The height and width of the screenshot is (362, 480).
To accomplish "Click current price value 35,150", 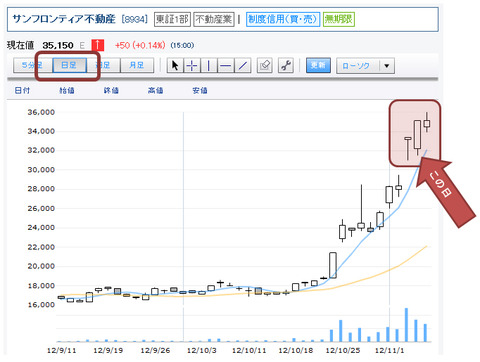I will coord(58,45).
